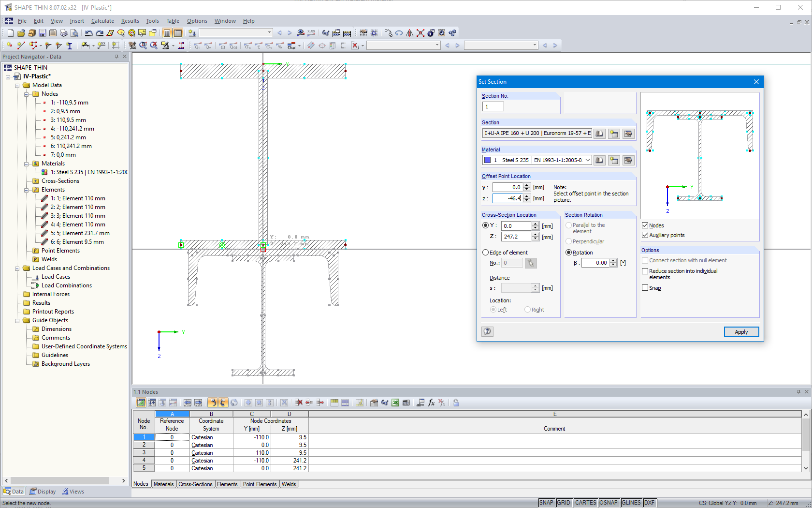Collapse the Materials tree branch
This screenshot has width=812, height=508.
click(x=27, y=164)
